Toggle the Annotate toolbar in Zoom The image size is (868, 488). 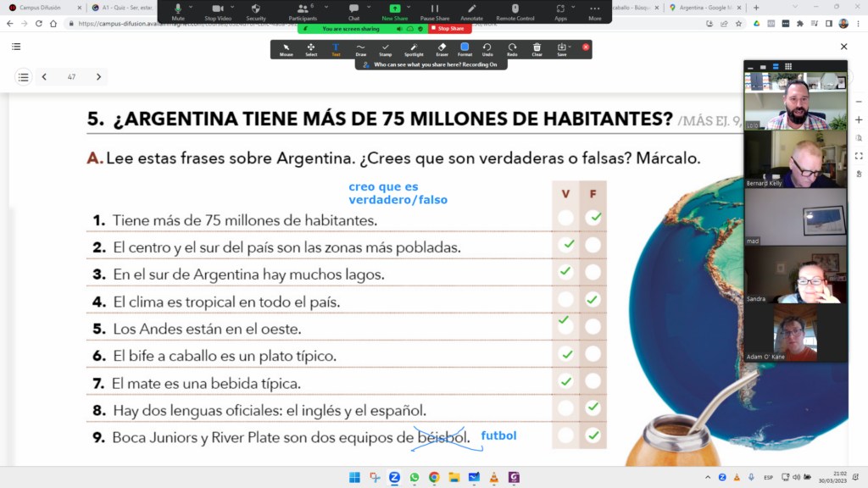click(x=471, y=12)
